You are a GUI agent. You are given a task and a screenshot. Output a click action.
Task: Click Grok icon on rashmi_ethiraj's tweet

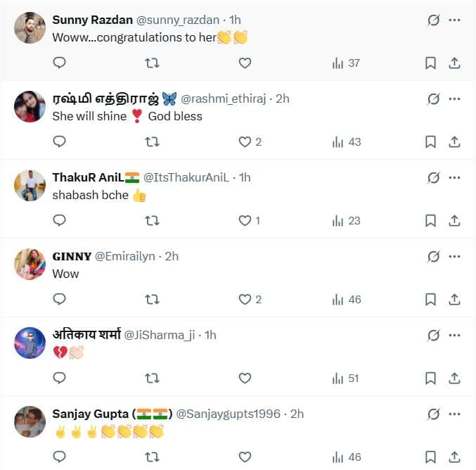[x=433, y=99]
